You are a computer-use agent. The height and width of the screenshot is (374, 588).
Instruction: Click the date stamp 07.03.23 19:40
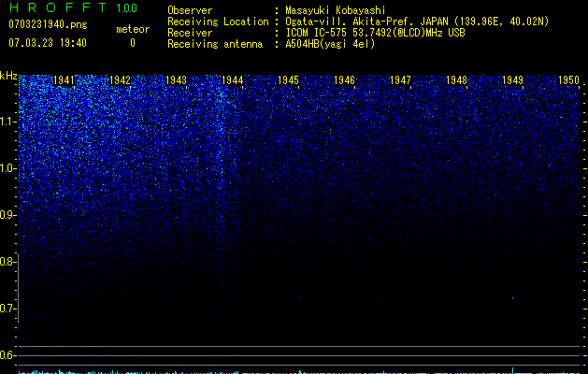[48, 43]
